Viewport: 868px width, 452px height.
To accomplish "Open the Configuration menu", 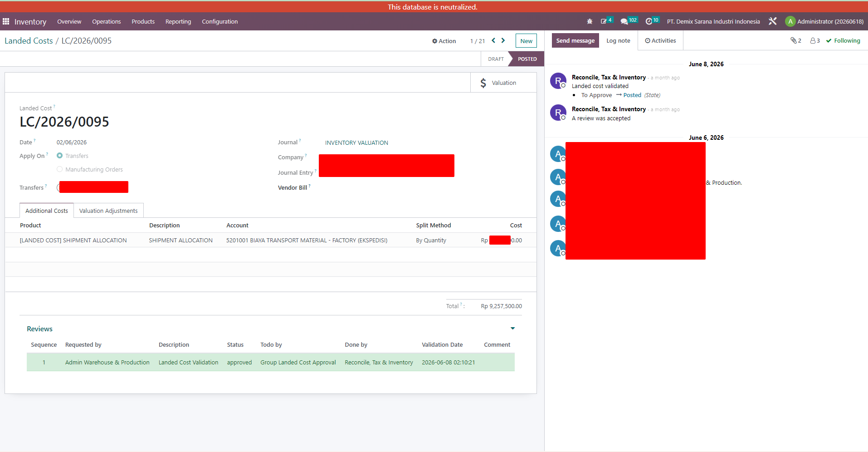I will [220, 21].
